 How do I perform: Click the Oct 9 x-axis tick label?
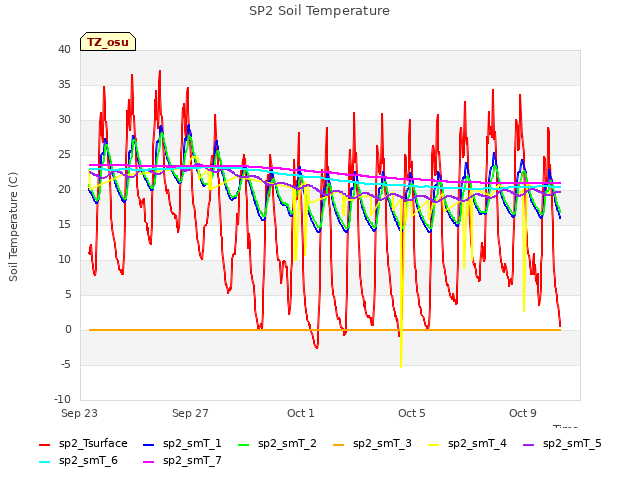(x=523, y=413)
